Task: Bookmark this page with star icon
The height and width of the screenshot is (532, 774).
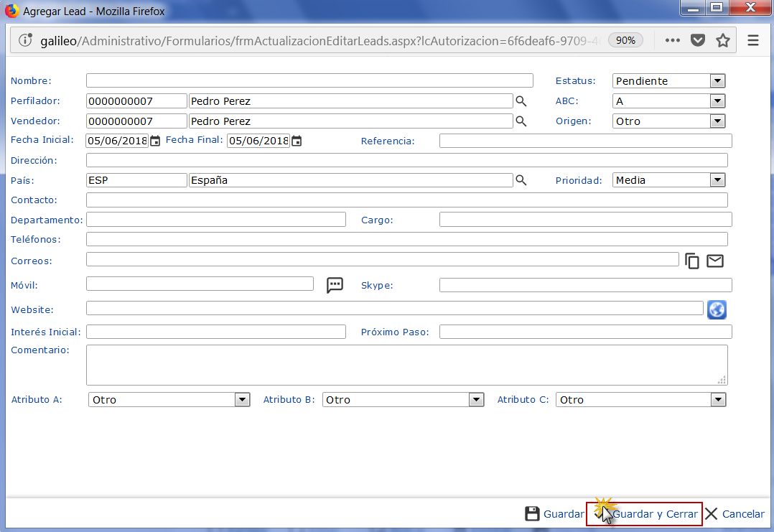Action: pyautogui.click(x=722, y=40)
